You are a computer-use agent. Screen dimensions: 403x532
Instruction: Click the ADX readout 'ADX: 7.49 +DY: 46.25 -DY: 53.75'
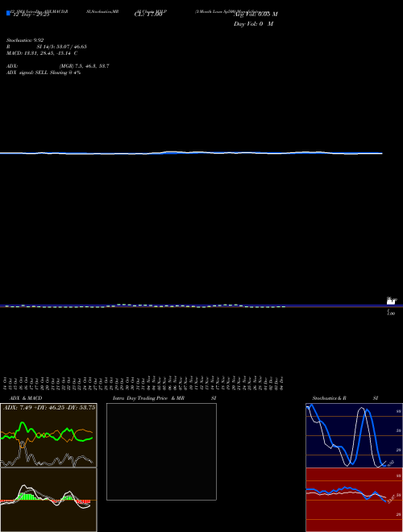(49, 408)
